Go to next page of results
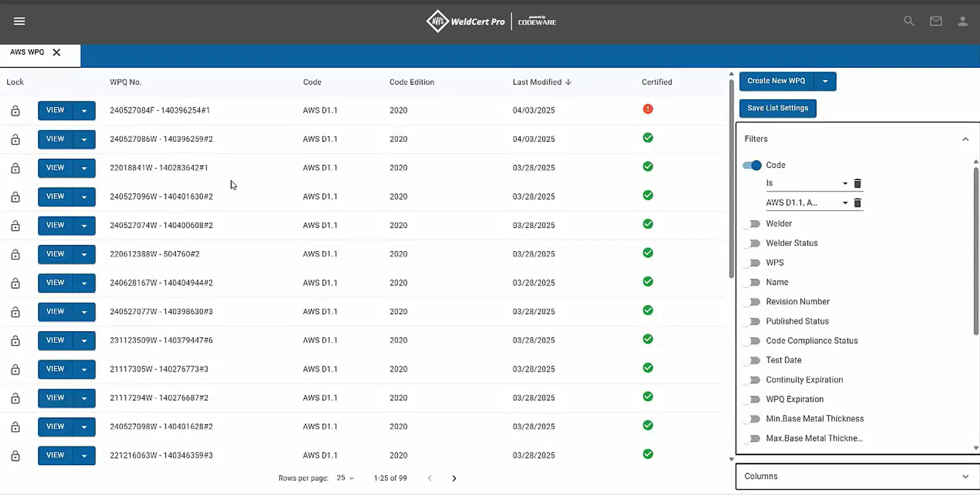The width and height of the screenshot is (980, 495). click(x=454, y=478)
